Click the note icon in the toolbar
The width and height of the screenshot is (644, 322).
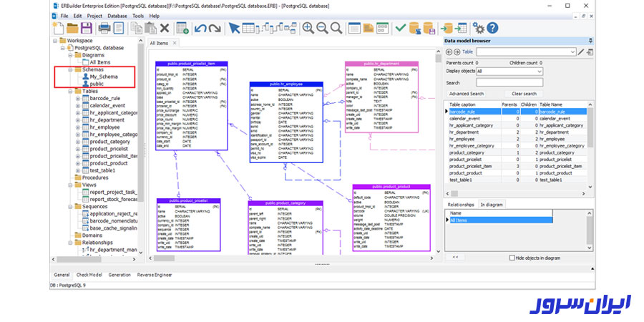click(369, 28)
